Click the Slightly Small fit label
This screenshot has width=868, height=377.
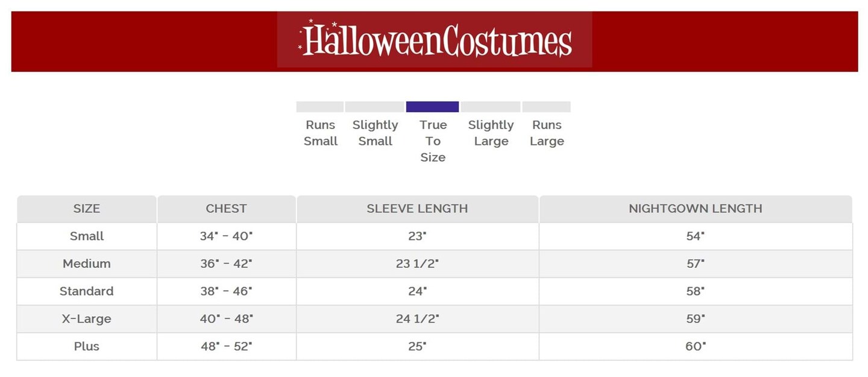click(x=375, y=133)
